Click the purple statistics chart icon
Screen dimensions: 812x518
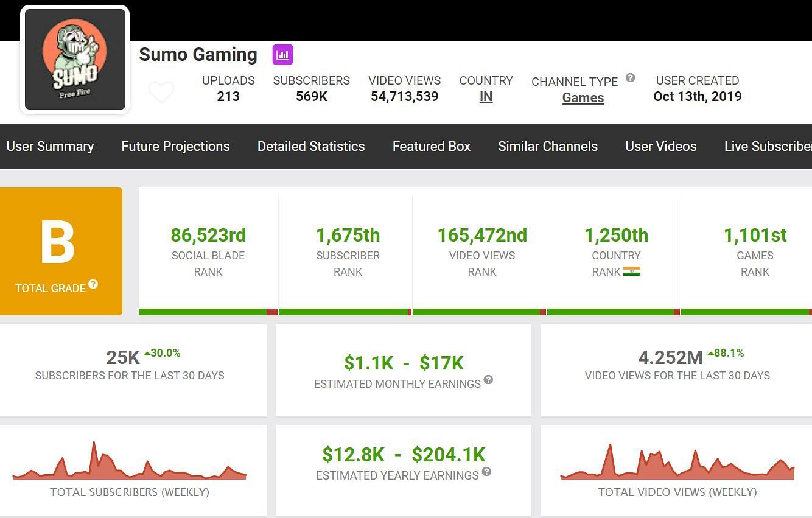[x=282, y=55]
